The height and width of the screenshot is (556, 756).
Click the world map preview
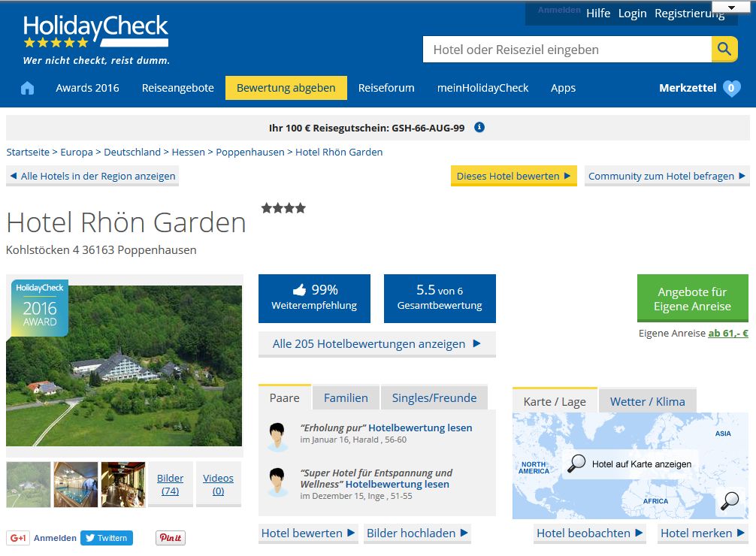click(631, 466)
